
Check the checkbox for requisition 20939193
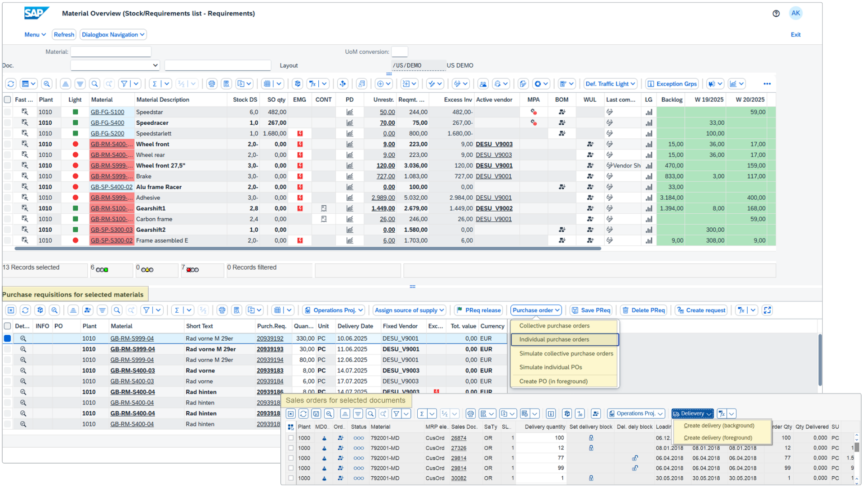pos(7,349)
